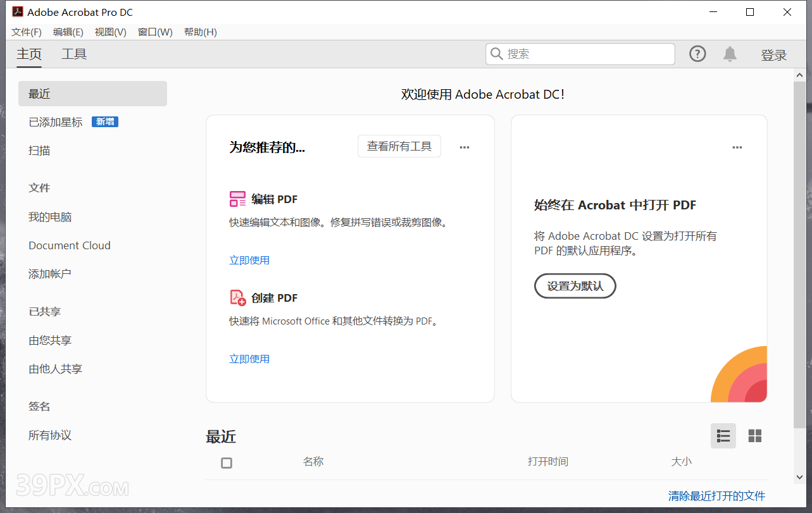Click the 登录 sign-in button
812x513 pixels.
point(774,55)
